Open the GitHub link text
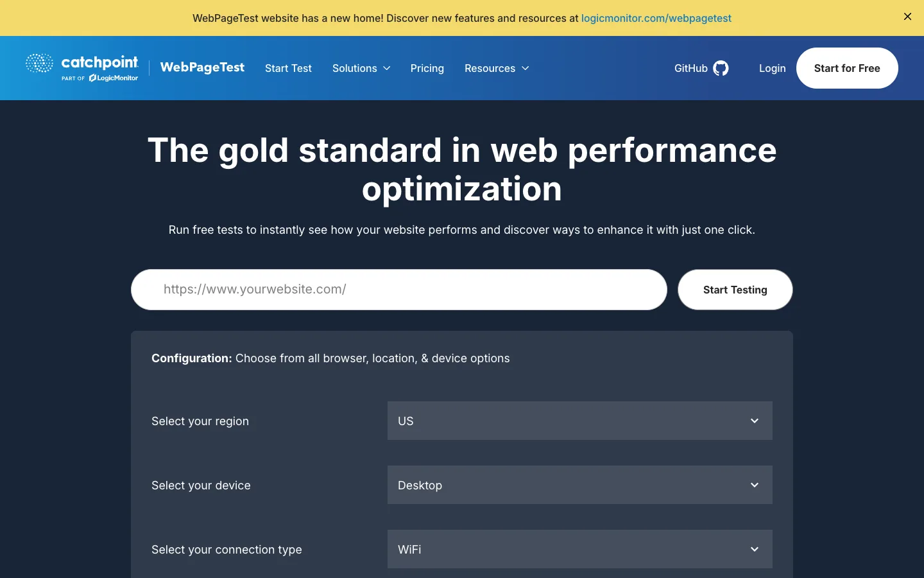This screenshot has width=924, height=578. [690, 68]
